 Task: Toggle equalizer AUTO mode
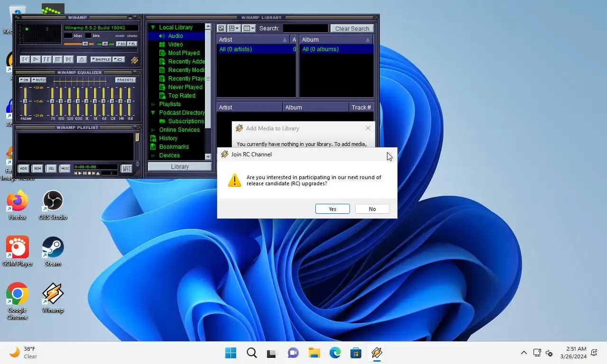(39, 80)
